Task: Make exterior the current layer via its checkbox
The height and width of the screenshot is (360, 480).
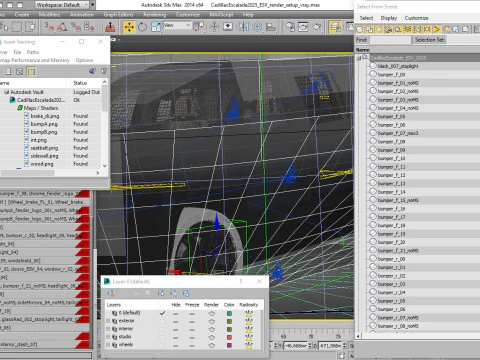Action: [x=162, y=321]
